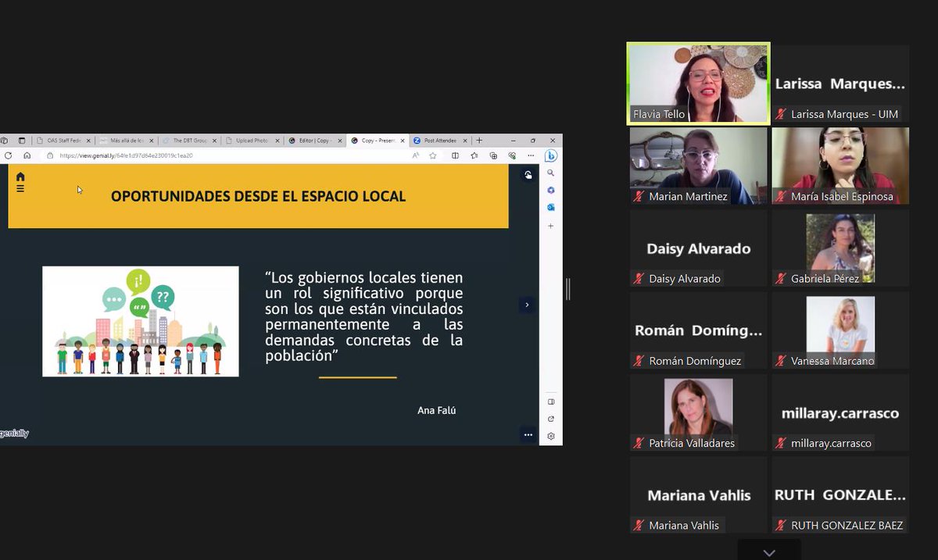Open Bing Copilot in the Edge sidebar

[551, 156]
